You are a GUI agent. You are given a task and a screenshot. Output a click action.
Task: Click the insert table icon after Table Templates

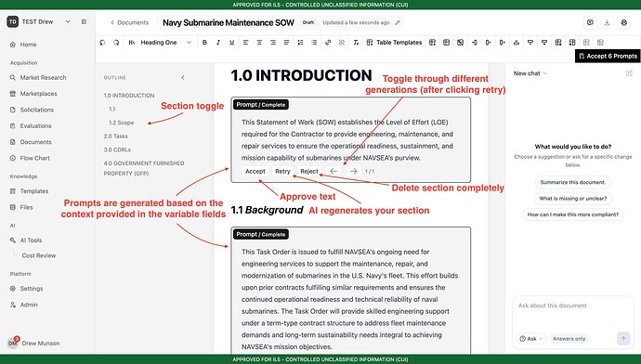(433, 43)
